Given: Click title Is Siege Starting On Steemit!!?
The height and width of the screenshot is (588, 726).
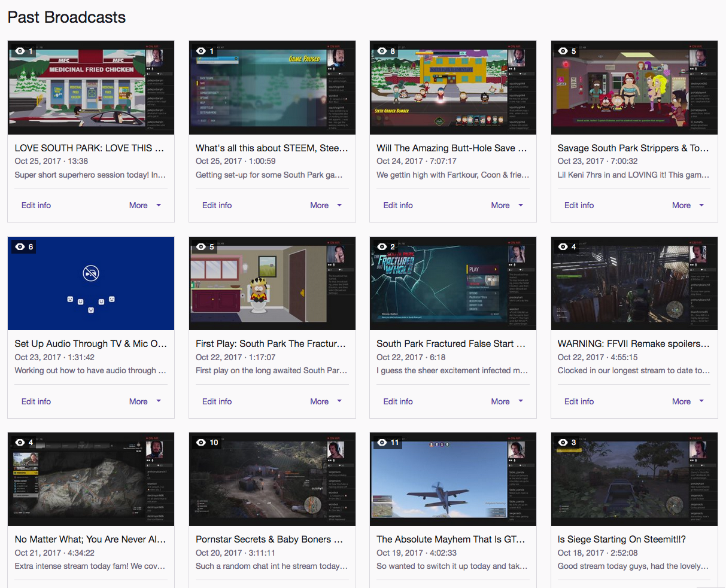Looking at the screenshot, I should [622, 539].
